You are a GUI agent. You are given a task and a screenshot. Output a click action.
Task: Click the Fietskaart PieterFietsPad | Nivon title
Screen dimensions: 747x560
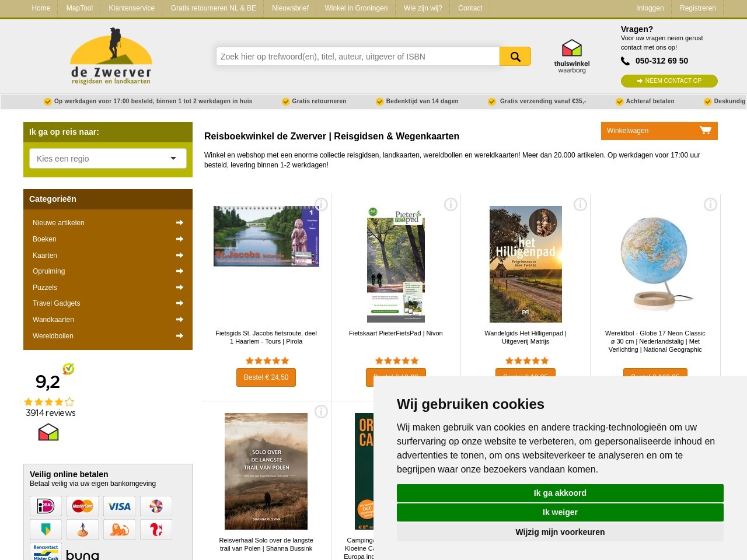pos(396,333)
